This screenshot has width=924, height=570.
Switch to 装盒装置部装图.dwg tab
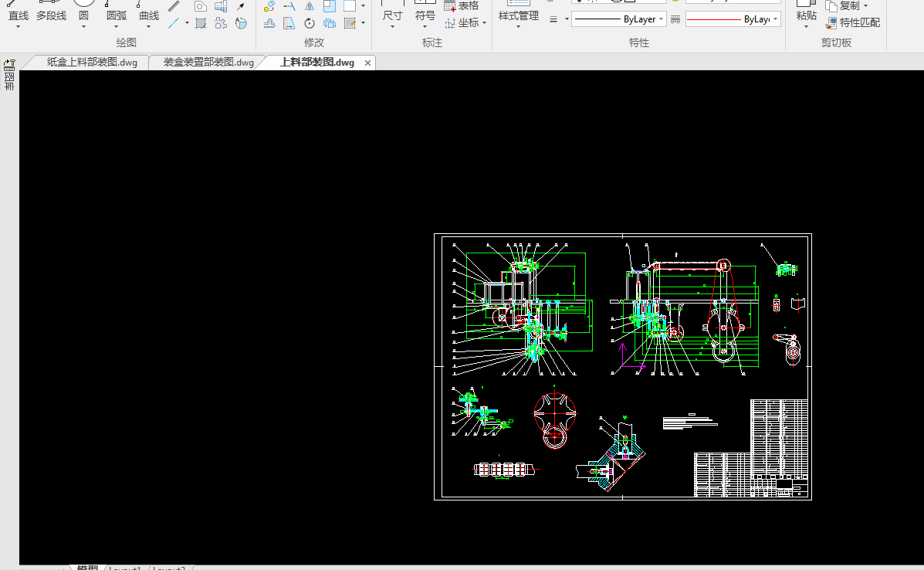[x=208, y=63]
